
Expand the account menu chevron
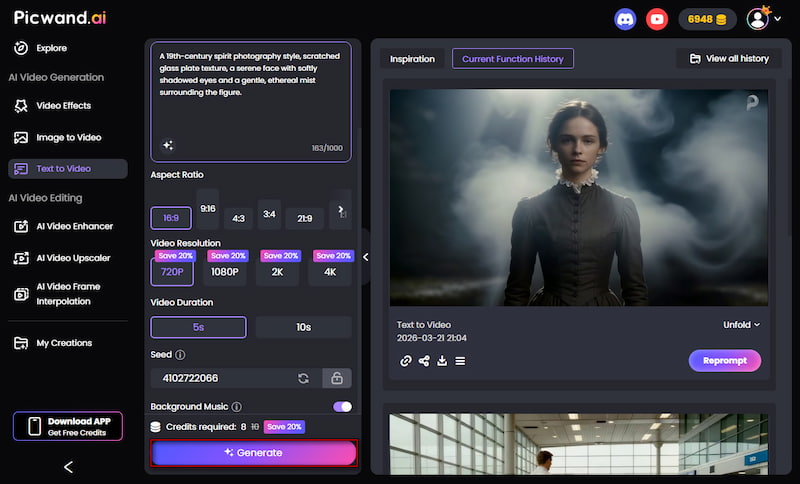pyautogui.click(x=778, y=19)
